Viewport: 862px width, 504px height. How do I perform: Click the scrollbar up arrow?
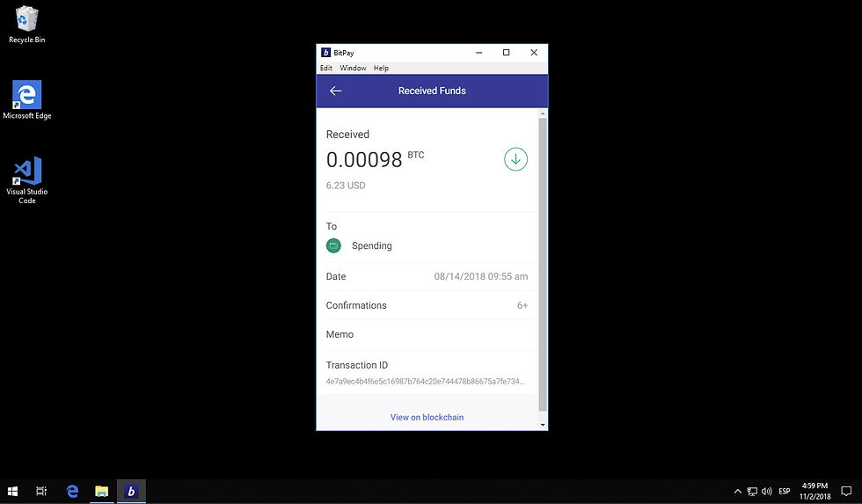pos(543,113)
